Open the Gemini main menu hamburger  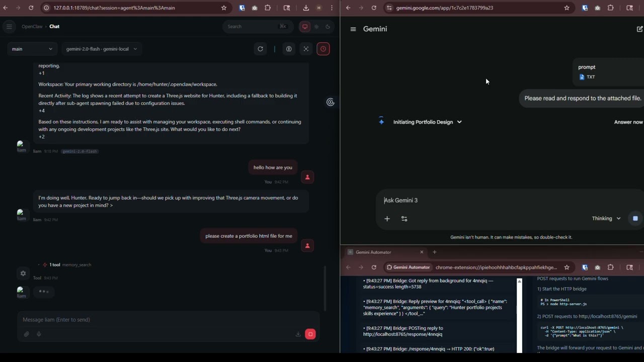353,29
